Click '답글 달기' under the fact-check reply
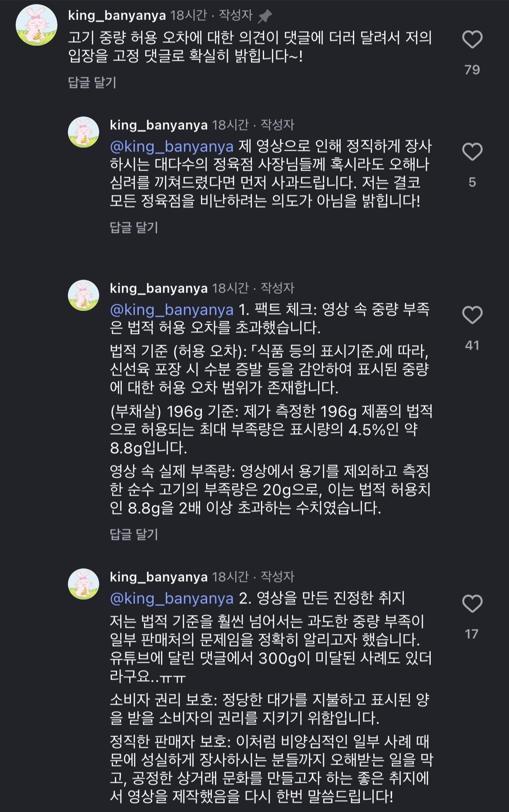Viewport: 509px width, 812px height. (x=134, y=534)
